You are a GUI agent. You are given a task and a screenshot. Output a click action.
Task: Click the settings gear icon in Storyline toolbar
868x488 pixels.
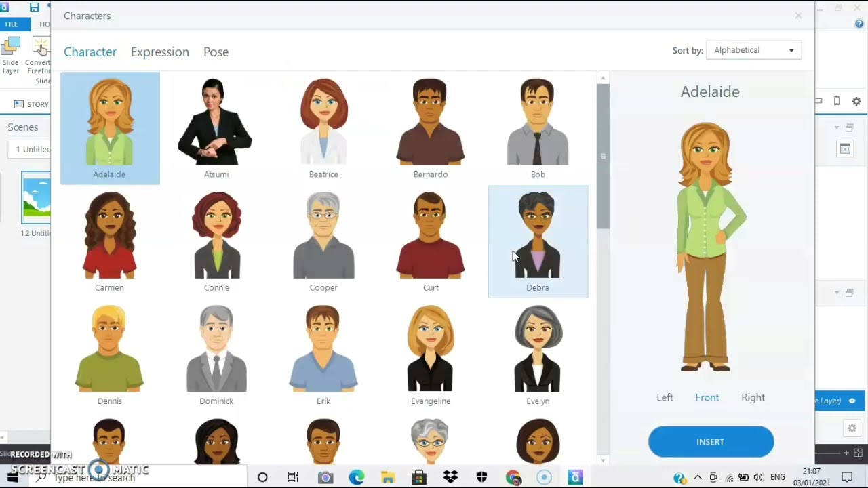point(856,102)
